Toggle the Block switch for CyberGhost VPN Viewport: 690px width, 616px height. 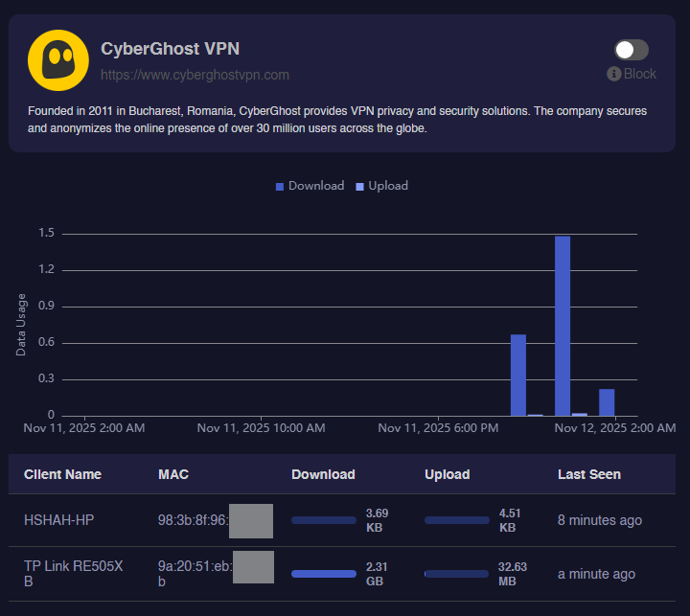[x=631, y=50]
